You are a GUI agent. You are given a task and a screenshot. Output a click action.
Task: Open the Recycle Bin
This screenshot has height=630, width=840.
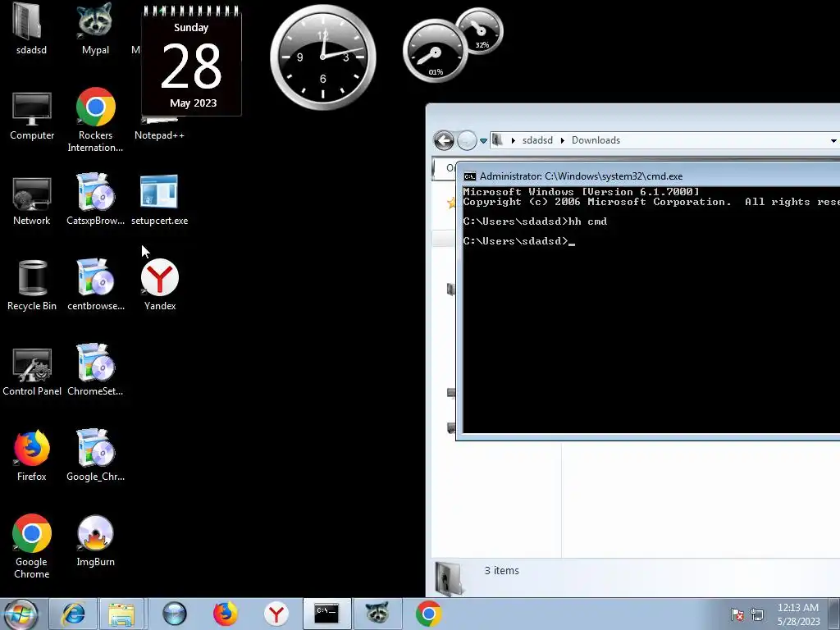pos(32,285)
